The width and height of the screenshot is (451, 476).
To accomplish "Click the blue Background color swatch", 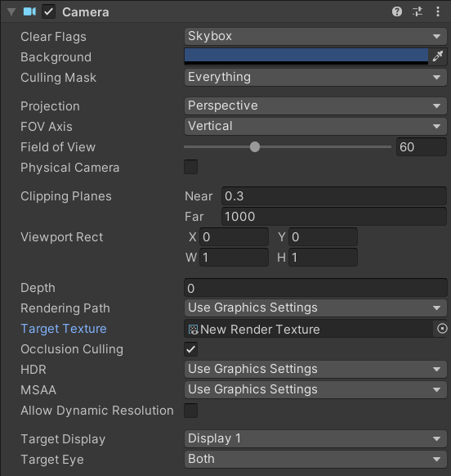I will (306, 56).
